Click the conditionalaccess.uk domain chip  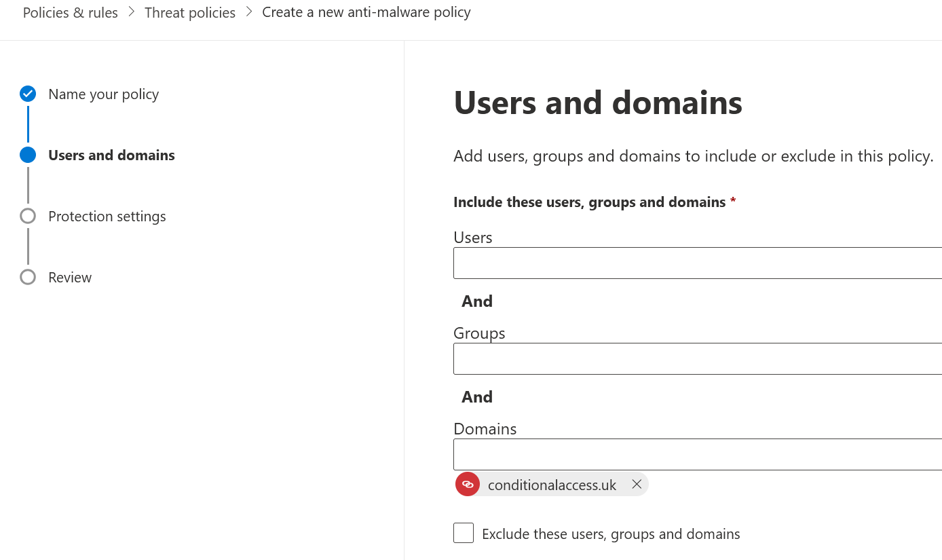click(x=552, y=484)
